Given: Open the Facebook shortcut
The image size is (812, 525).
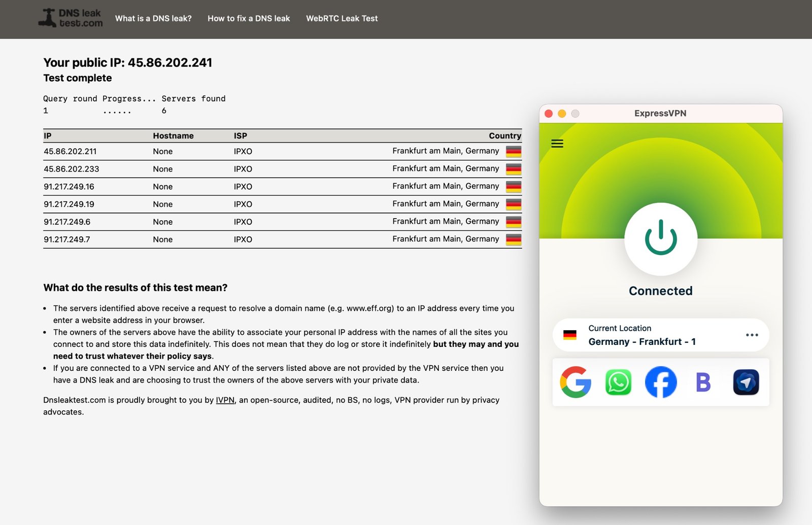Looking at the screenshot, I should tap(660, 382).
